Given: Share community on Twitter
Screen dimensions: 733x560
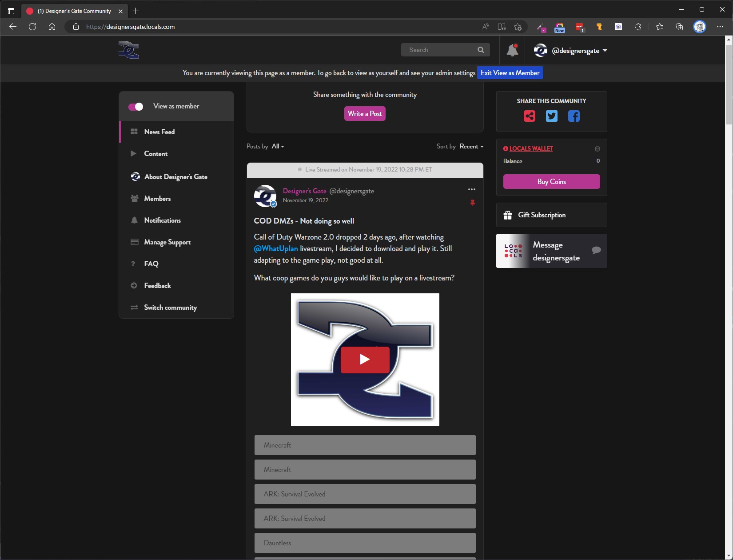Looking at the screenshot, I should (x=551, y=116).
